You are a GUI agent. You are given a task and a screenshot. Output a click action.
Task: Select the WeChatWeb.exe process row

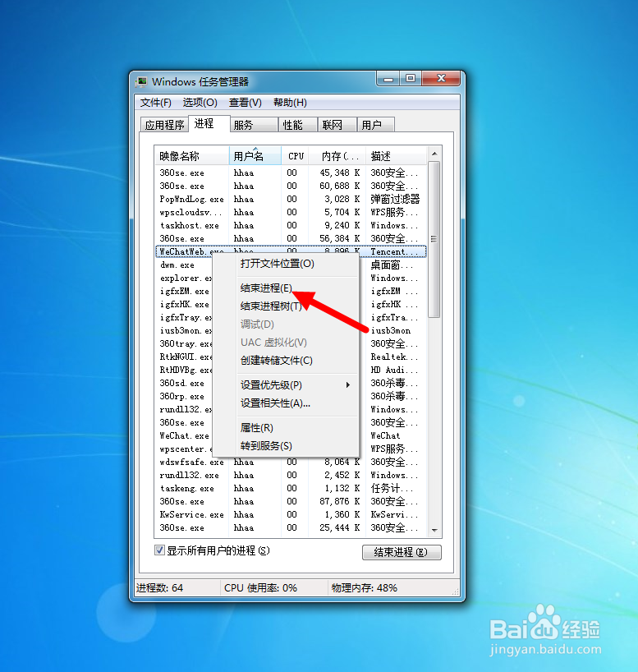point(291,251)
